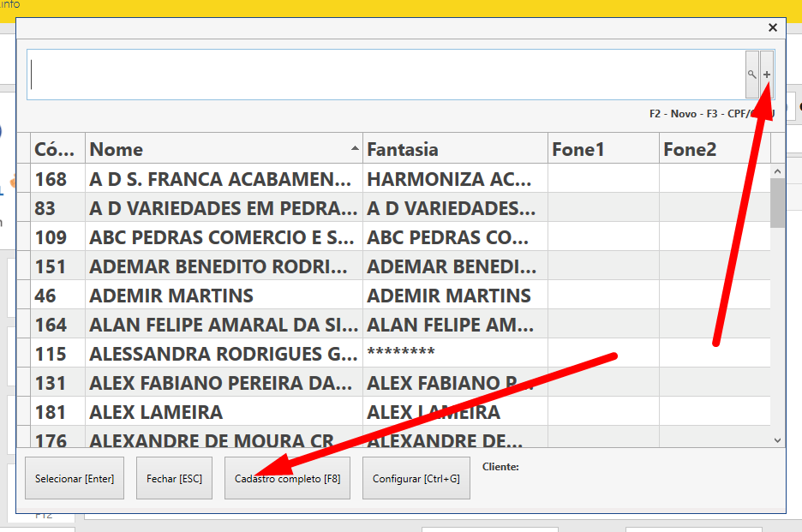Select the ABC PEDRAS COMERCIO row
The image size is (802, 532).
click(223, 237)
